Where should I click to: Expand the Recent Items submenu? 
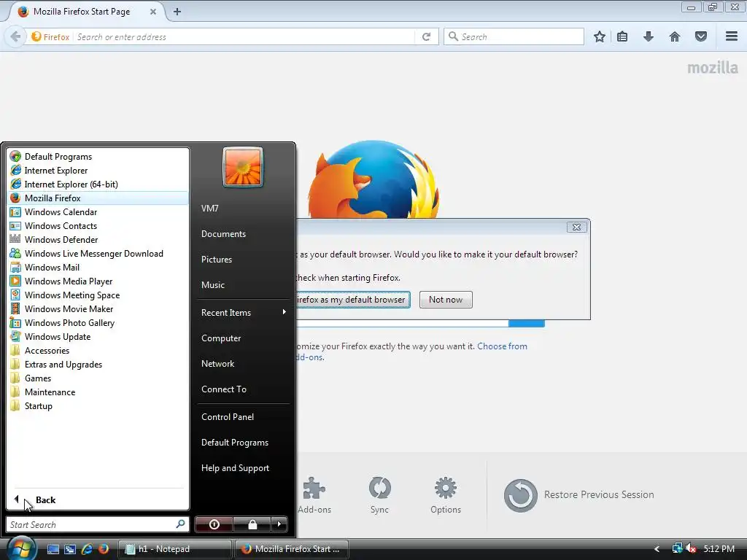[x=244, y=312]
